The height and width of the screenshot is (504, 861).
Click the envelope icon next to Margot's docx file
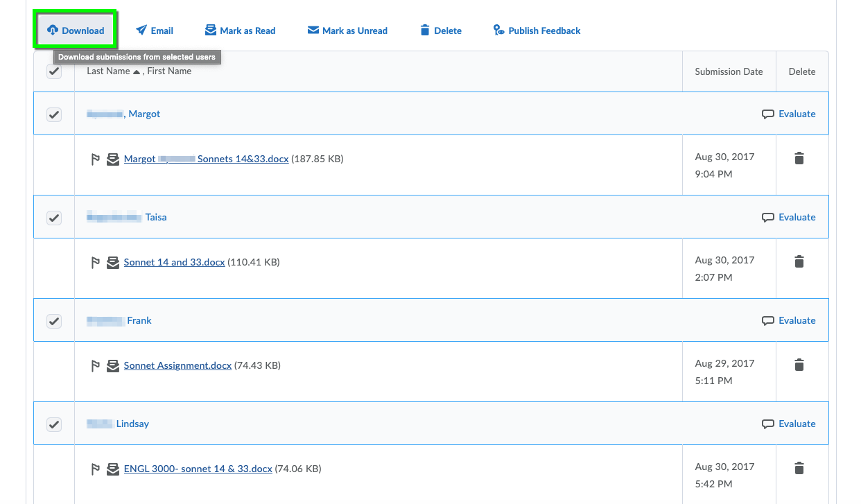[113, 159]
